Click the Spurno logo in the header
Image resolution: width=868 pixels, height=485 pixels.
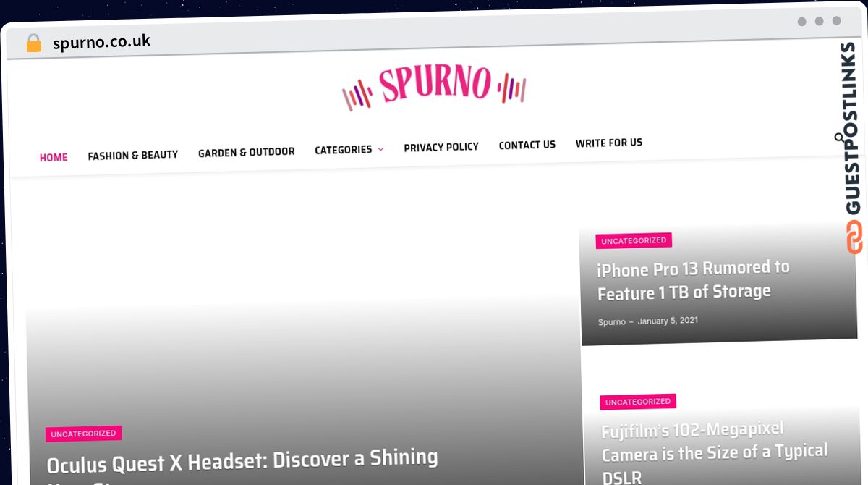coord(434,87)
